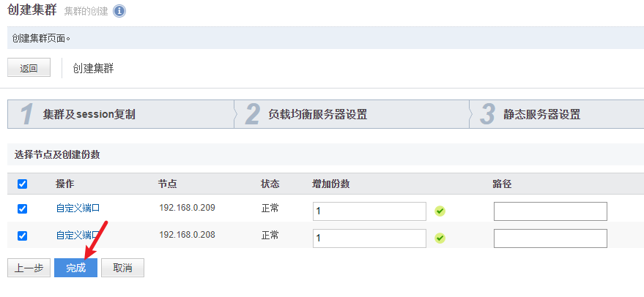Click the 路径 input for 192.168.0.208
The image size is (644, 297).
[x=550, y=238]
